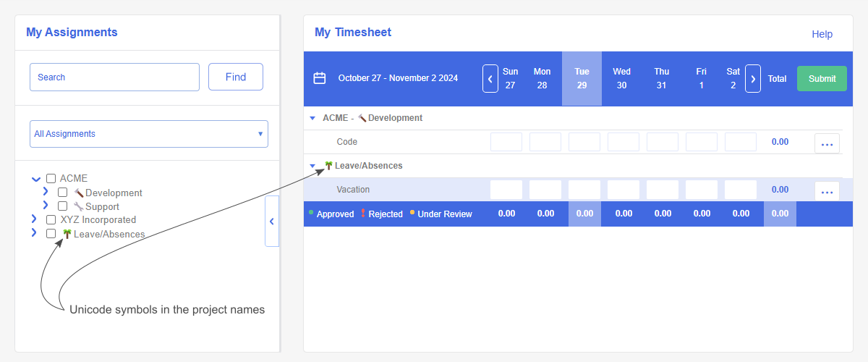
Task: Select the Thu 31 day column
Action: 661,78
